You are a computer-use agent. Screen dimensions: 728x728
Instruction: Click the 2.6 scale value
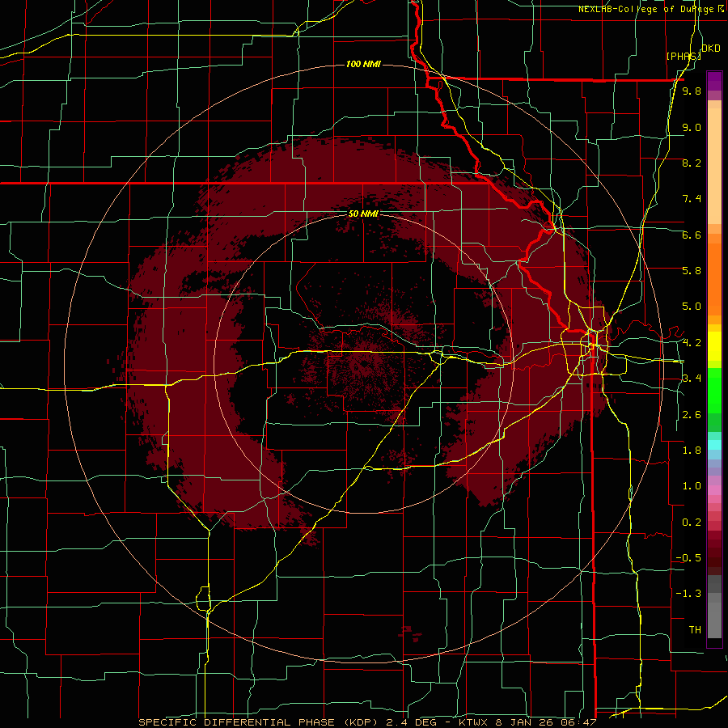tap(692, 415)
